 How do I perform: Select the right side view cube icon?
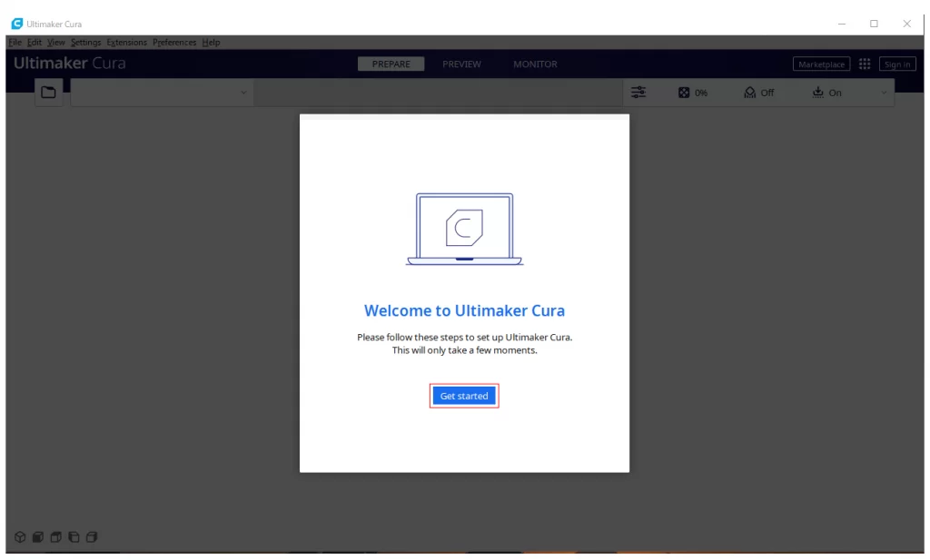(92, 537)
